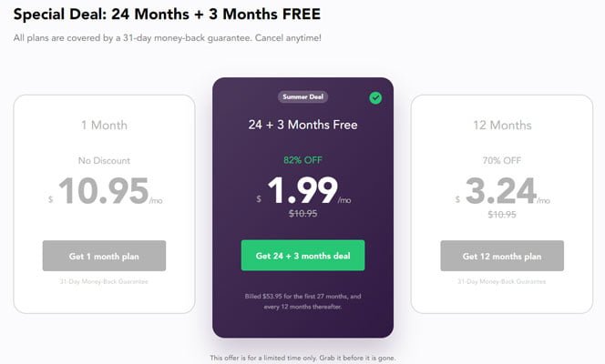Click the 3.24 per month price

point(503,191)
